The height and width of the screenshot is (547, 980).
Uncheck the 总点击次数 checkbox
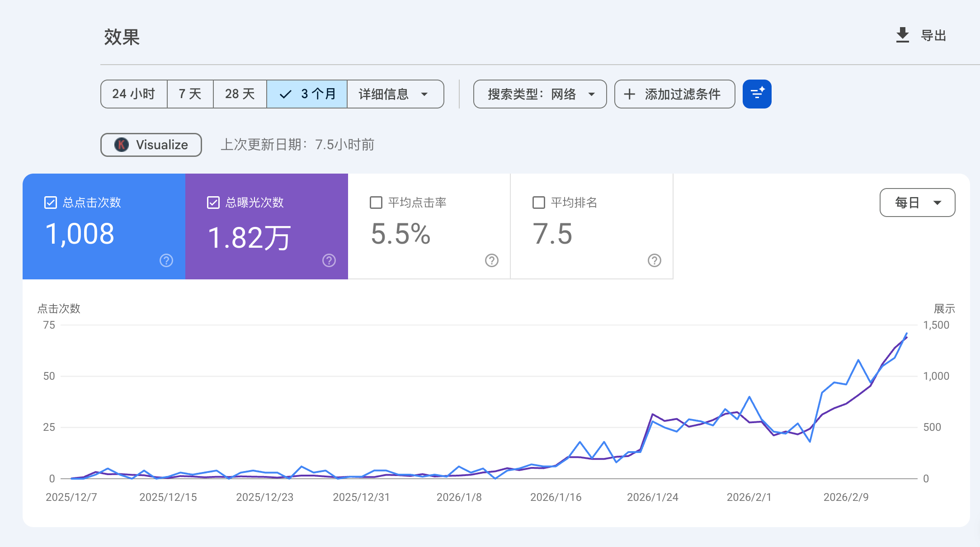point(51,203)
